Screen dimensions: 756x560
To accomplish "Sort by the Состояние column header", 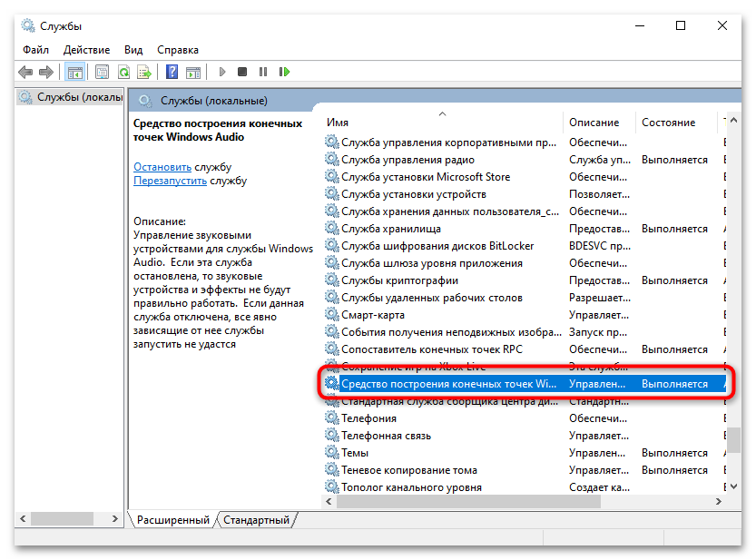I will tap(676, 123).
